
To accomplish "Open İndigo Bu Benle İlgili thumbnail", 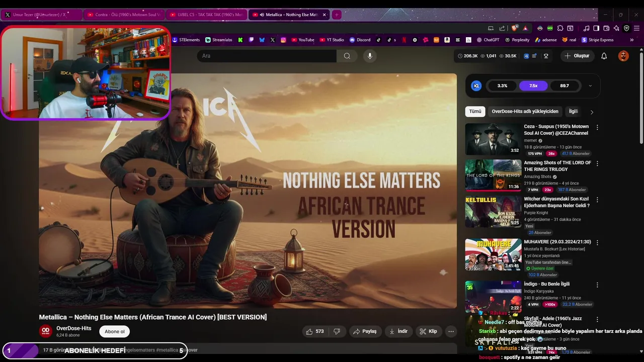I will tap(493, 296).
